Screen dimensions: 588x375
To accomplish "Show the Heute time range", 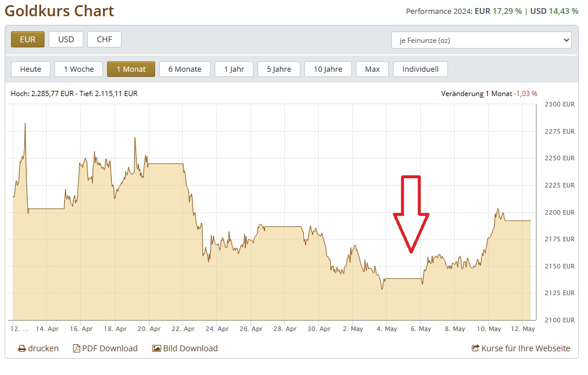I will pyautogui.click(x=31, y=69).
